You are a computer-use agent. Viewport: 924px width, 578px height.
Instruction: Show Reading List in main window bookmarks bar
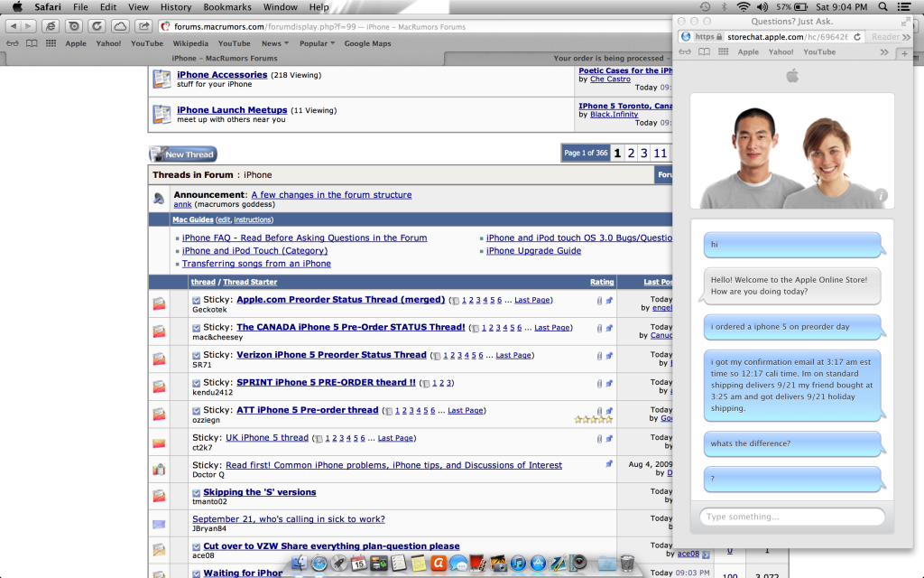[x=13, y=43]
